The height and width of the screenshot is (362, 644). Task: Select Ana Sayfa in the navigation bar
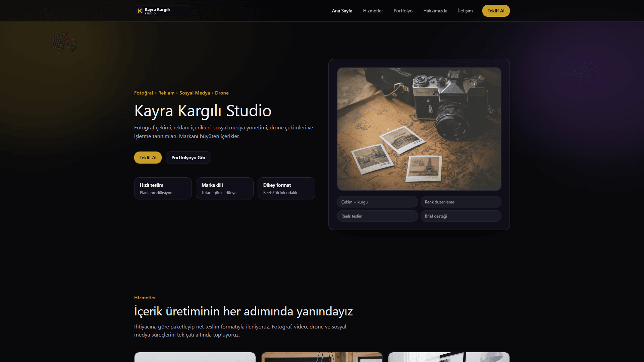342,11
